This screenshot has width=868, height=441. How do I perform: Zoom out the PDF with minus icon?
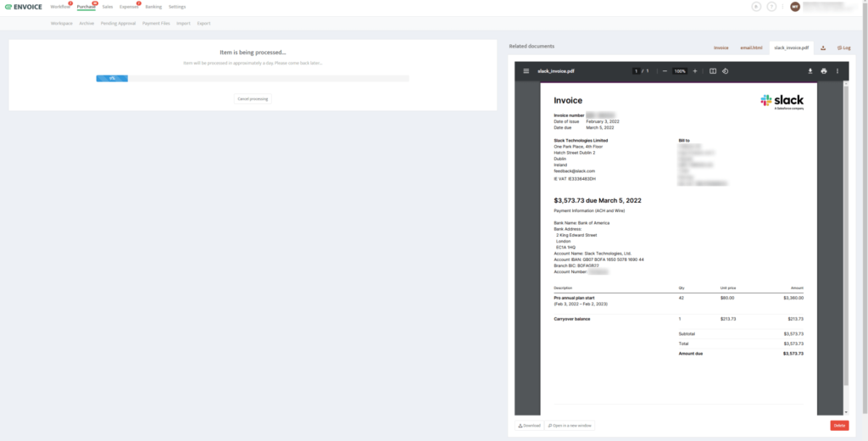click(x=665, y=71)
